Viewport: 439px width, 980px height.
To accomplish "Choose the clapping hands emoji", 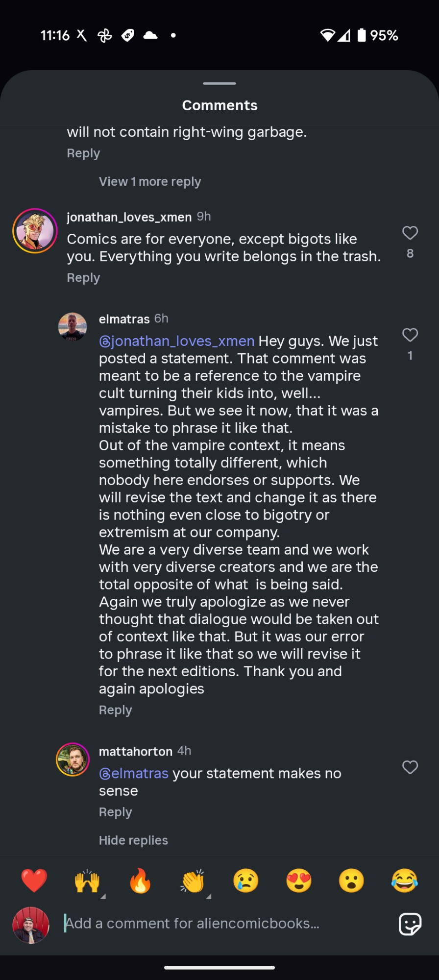I will (193, 881).
